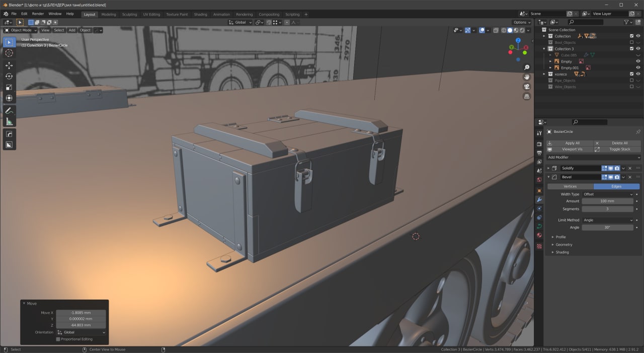Open the World properties tab
Viewport: 644px width, 353px height.
pyautogui.click(x=539, y=180)
